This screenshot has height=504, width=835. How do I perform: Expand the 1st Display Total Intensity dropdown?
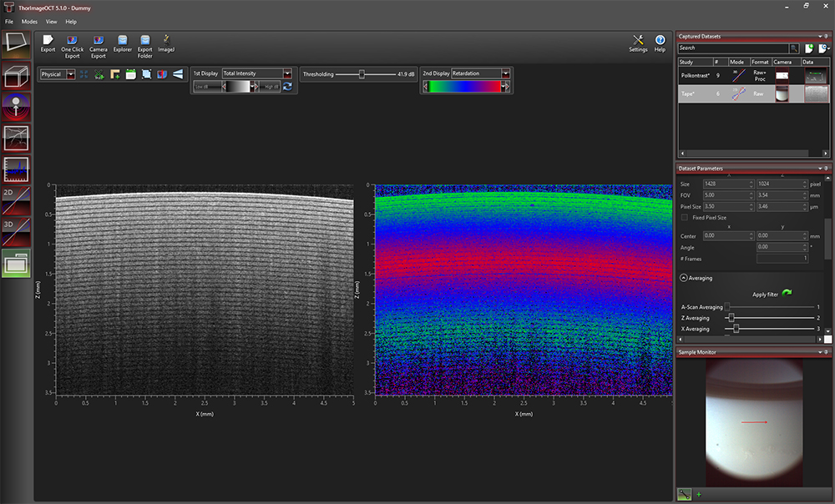pos(287,73)
